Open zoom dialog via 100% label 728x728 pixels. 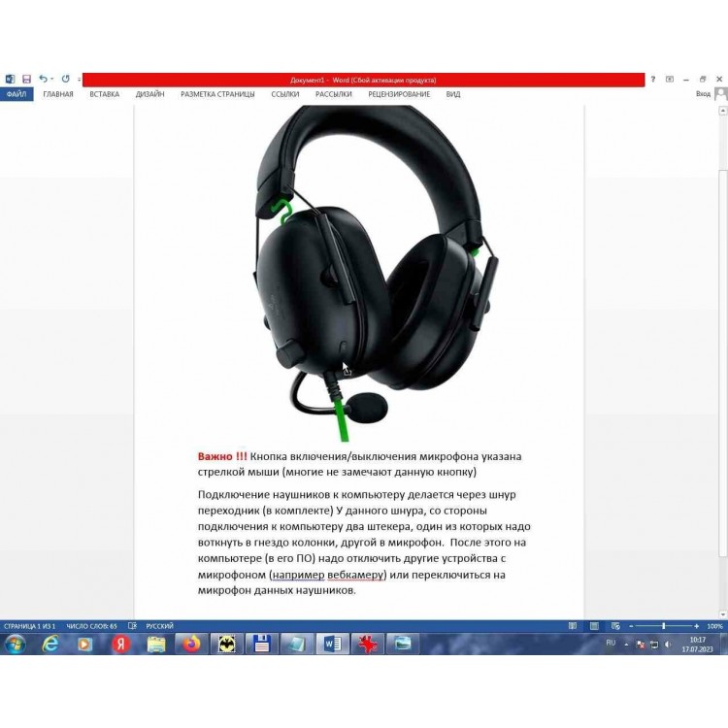[714, 626]
